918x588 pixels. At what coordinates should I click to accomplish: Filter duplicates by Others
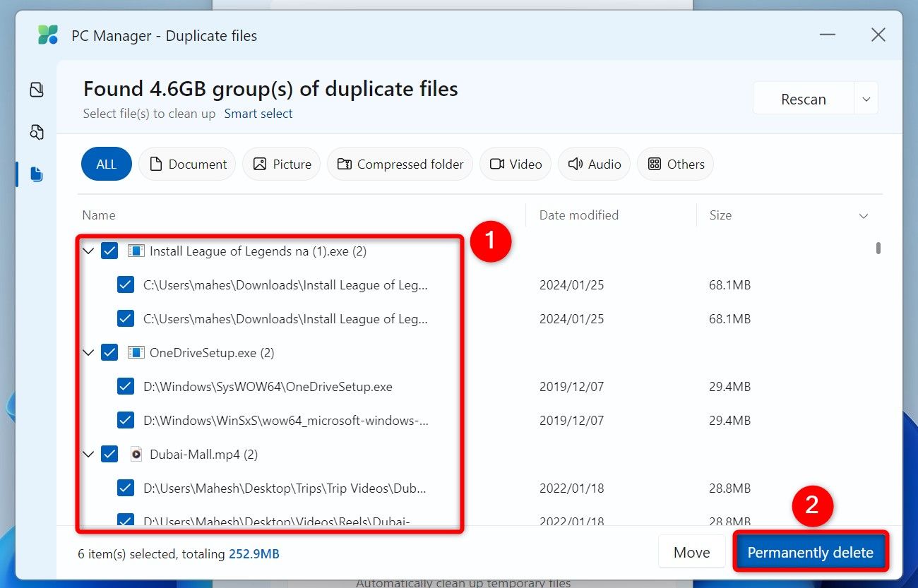675,164
